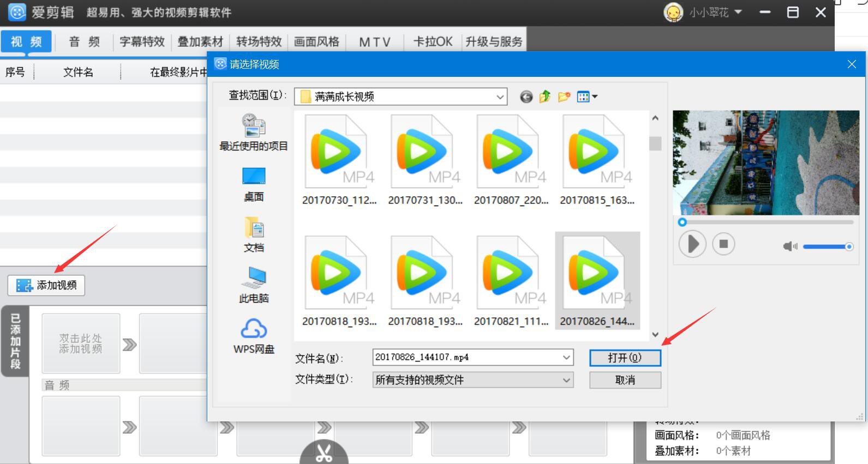Click the 0个画面风格 text

click(x=743, y=435)
